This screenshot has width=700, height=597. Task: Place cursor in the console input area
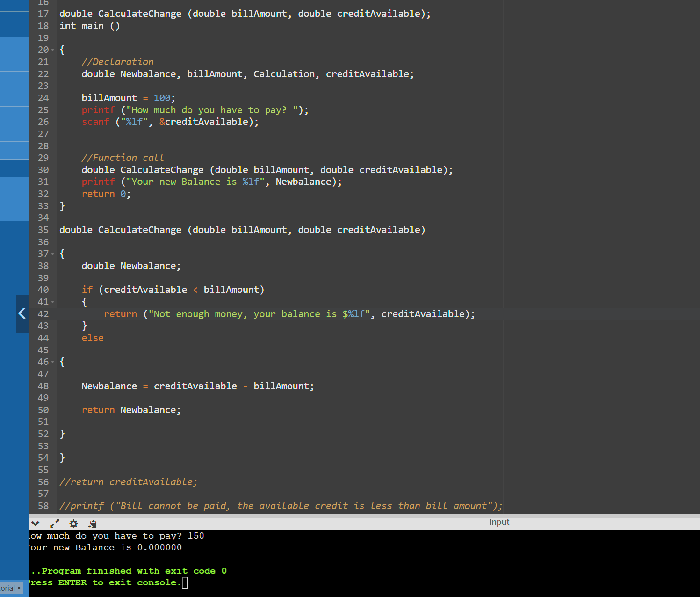pos(185,582)
